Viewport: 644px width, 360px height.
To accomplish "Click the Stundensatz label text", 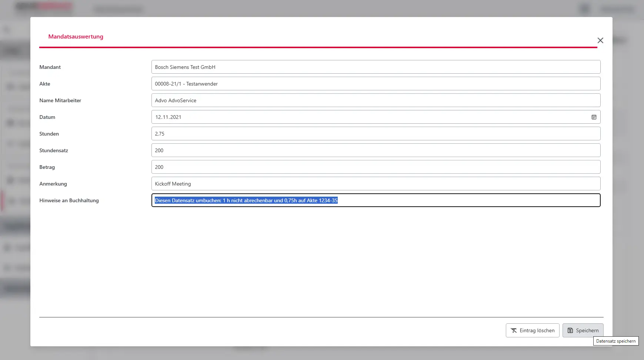I will (54, 150).
